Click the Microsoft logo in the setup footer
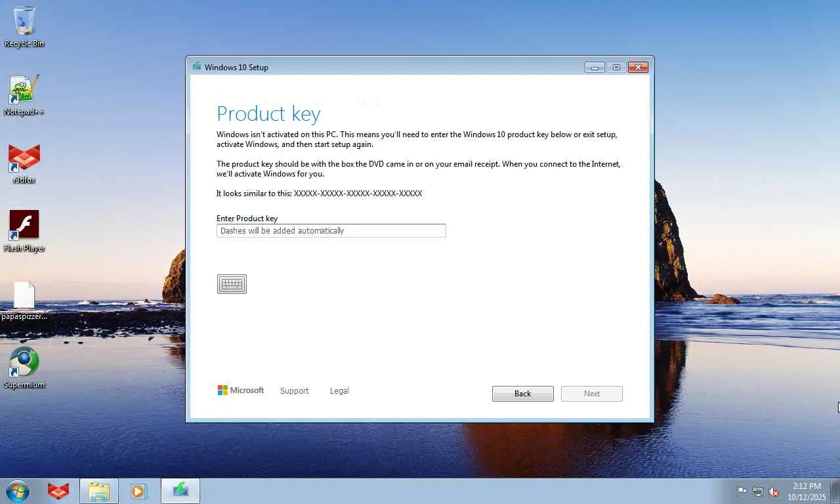Viewport: 840px width, 504px height. pyautogui.click(x=241, y=390)
